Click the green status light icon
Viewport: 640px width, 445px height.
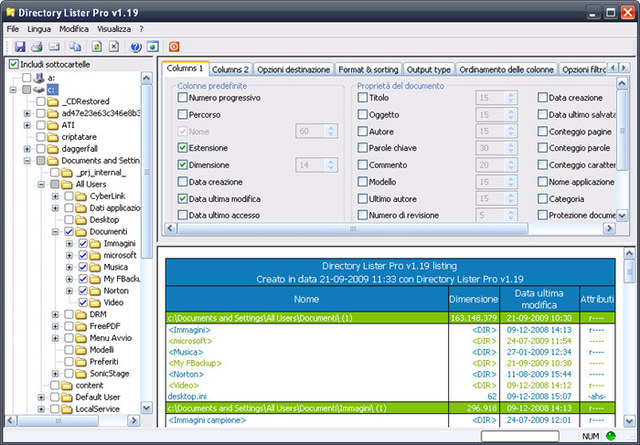tap(611, 436)
